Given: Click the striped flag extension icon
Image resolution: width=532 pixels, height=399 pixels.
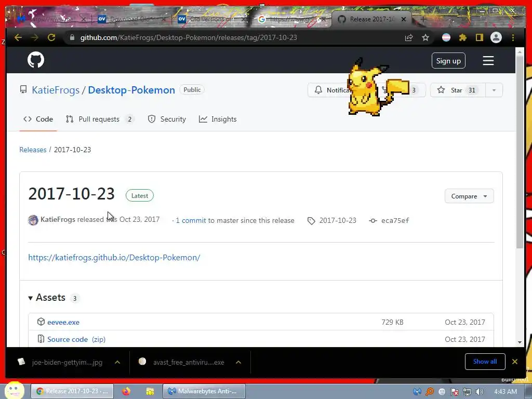Looking at the screenshot, I should pos(446,37).
